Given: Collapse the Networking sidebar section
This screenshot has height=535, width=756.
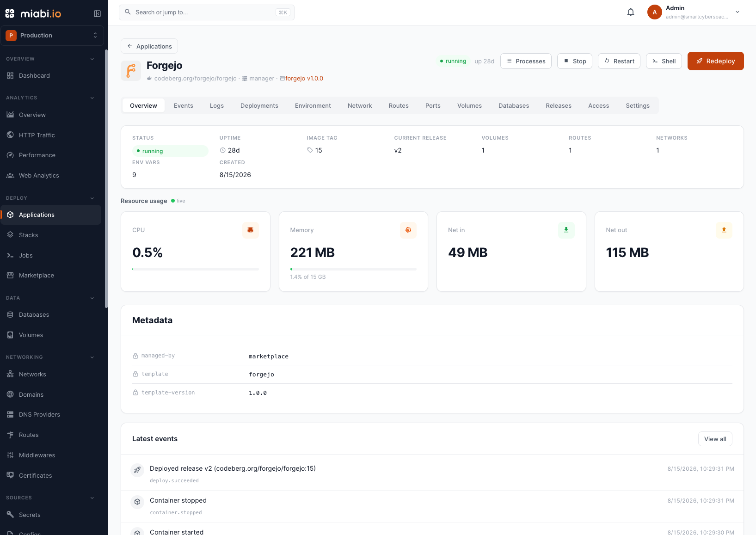Looking at the screenshot, I should [x=92, y=357].
